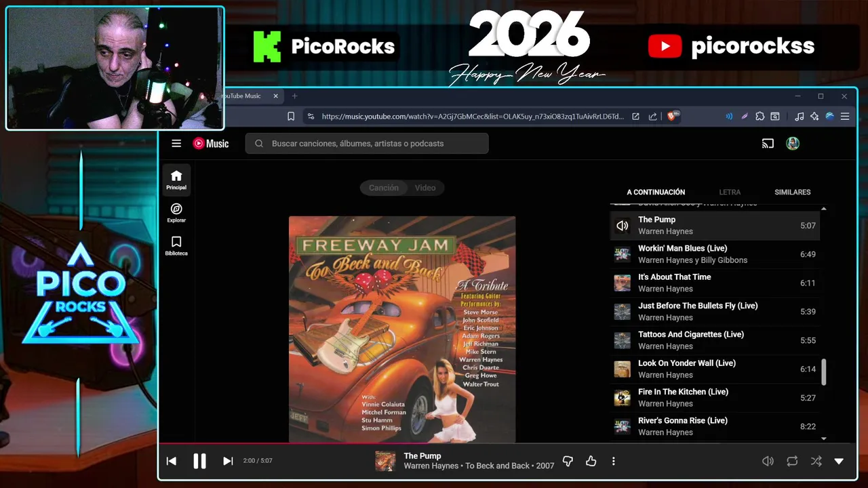Skip to previous track
The width and height of the screenshot is (868, 488).
pyautogui.click(x=172, y=461)
